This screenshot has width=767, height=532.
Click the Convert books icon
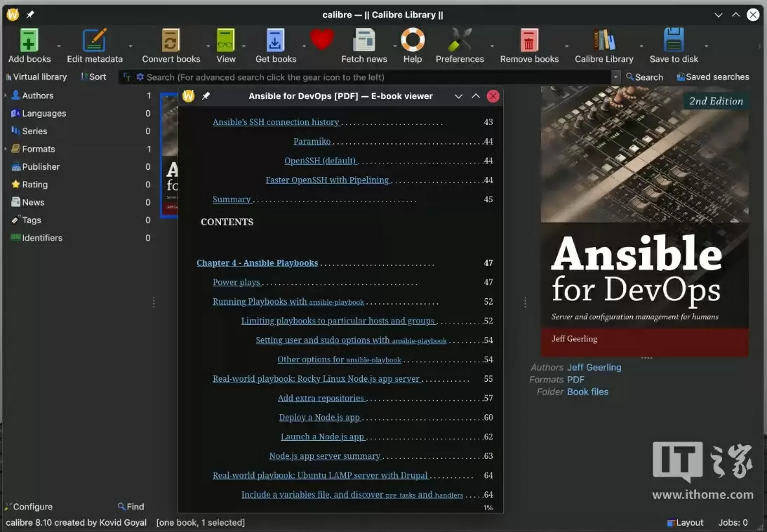pos(171,41)
